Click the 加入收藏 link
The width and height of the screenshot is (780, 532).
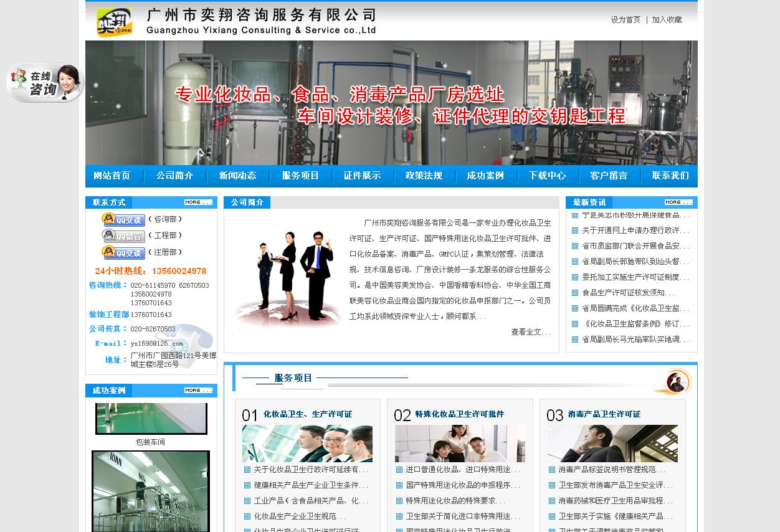[x=667, y=20]
